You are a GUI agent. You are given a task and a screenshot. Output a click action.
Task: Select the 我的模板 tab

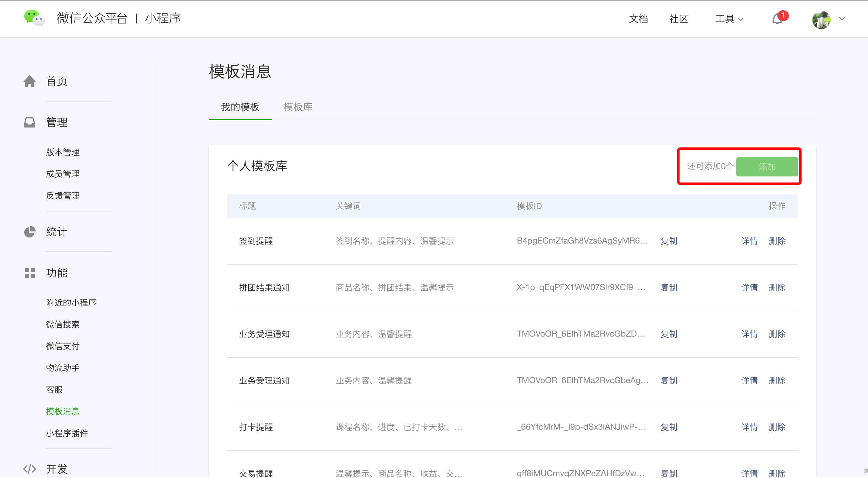(240, 107)
